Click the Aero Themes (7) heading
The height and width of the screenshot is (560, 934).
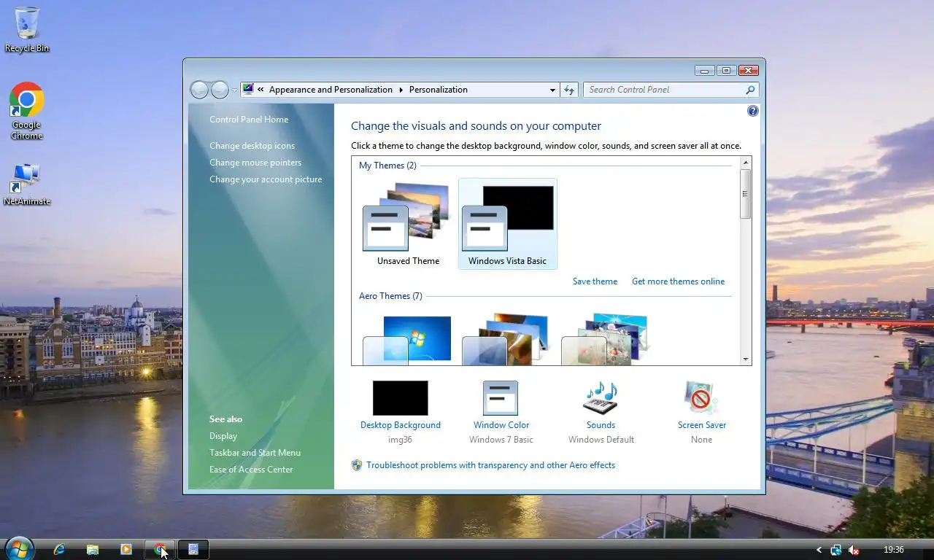(390, 296)
